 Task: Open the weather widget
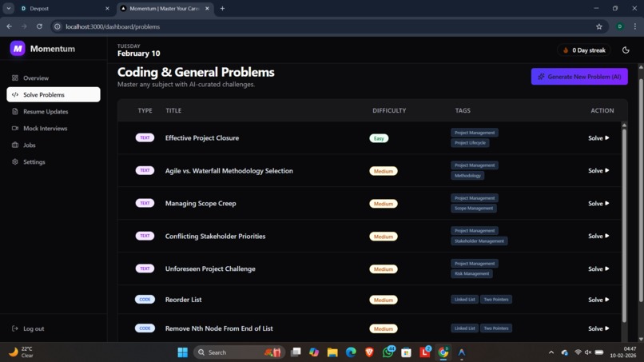click(21, 352)
